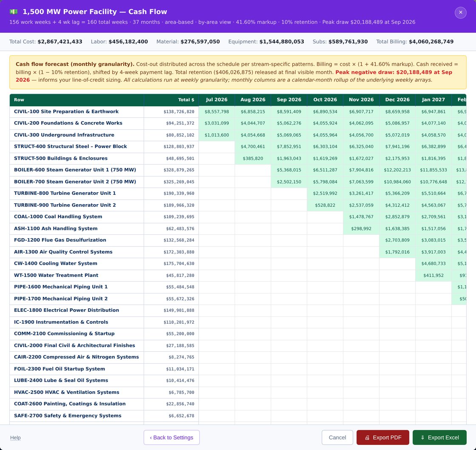Click the $2,502,150 Sep 2026 cell
The height and width of the screenshot is (450, 476).
289,182
